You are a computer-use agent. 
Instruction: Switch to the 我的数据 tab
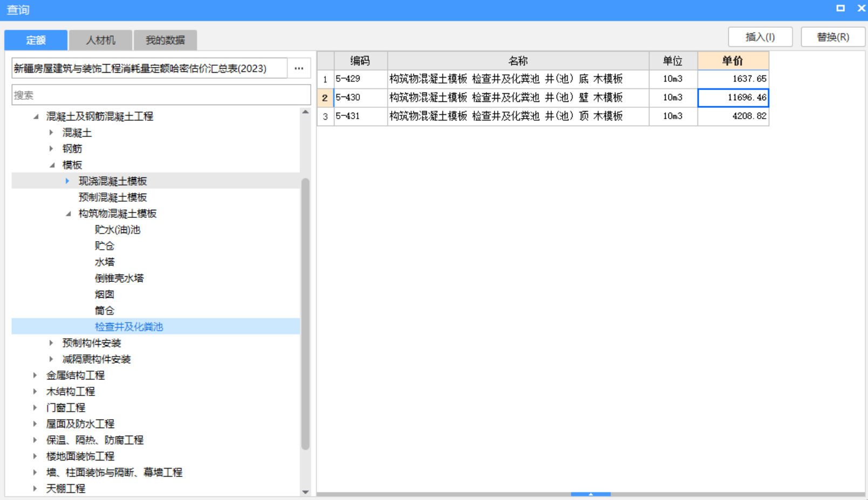click(166, 40)
